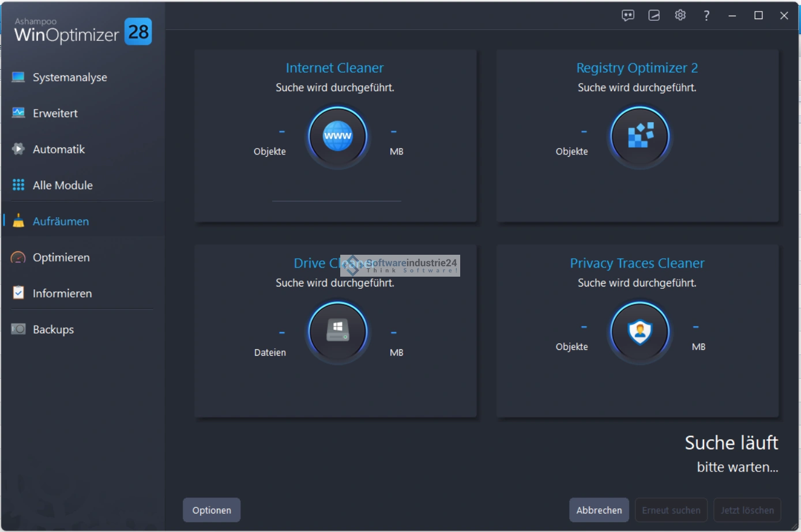Open the settings gear in title bar
The height and width of the screenshot is (532, 801).
(x=680, y=16)
